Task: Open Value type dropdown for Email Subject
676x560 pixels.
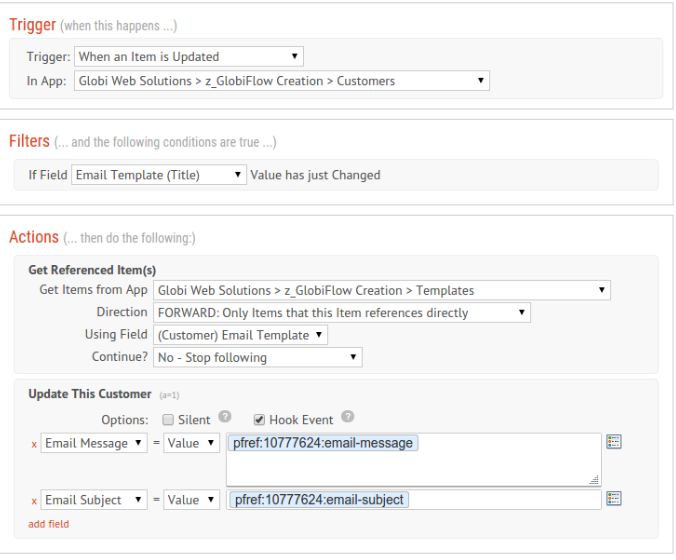Action: (x=192, y=500)
